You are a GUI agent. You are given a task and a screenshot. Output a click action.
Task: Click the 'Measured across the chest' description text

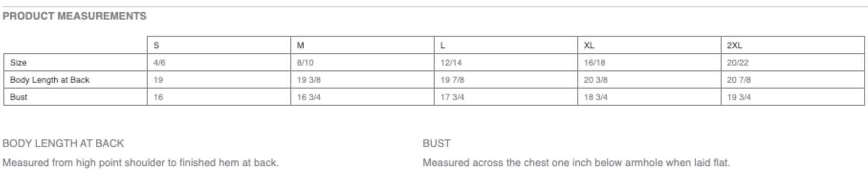click(x=576, y=163)
